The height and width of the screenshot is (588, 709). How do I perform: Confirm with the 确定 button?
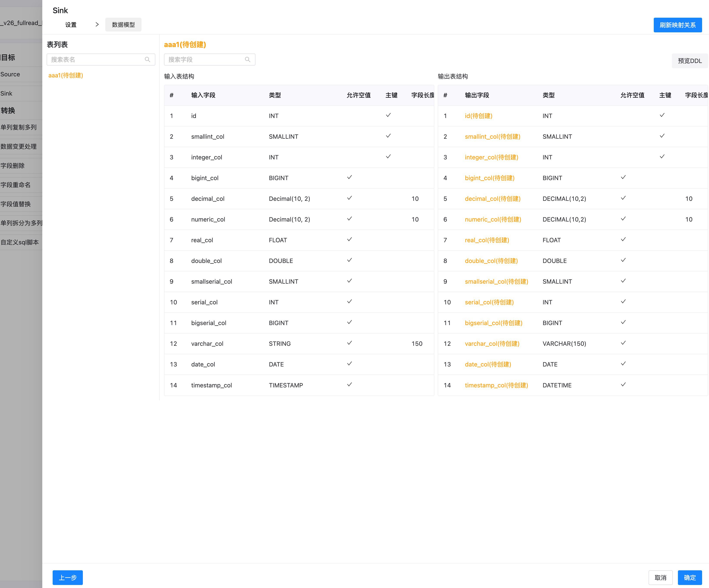690,577
